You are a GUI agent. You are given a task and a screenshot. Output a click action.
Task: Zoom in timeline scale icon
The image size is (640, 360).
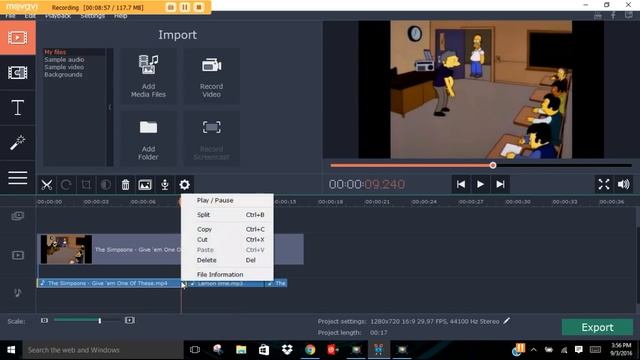130,321
